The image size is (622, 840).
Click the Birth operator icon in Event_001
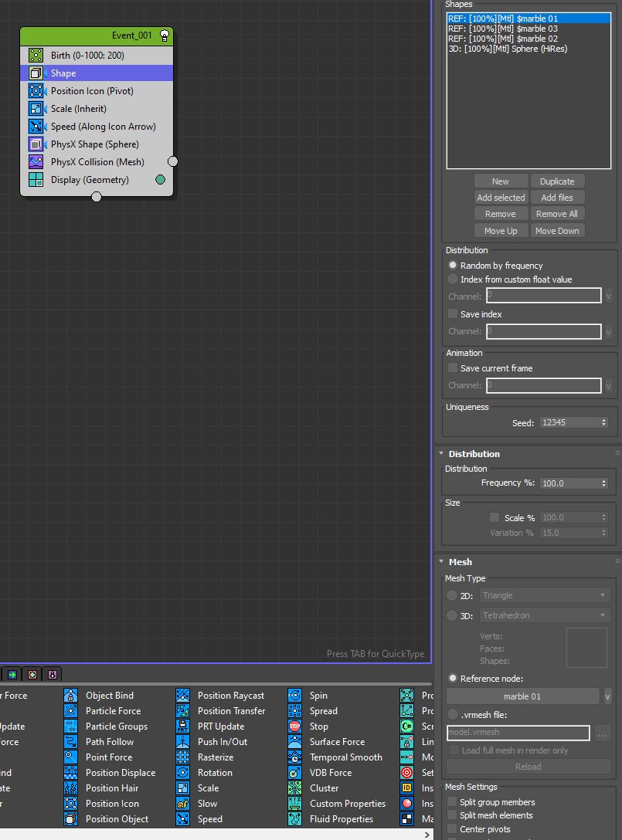(36, 56)
